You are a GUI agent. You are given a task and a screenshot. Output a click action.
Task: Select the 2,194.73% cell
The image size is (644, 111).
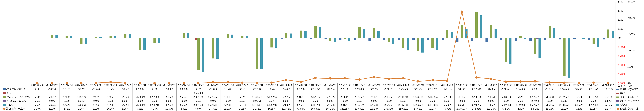[x=462, y=109]
